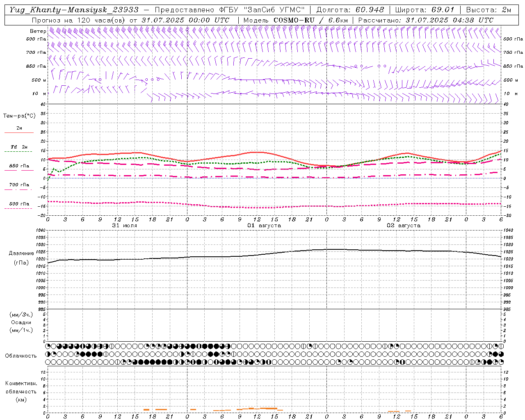Click the '(мм/1ч.)' precipitation unit label
This screenshot has width=525, height=420.
21,330
